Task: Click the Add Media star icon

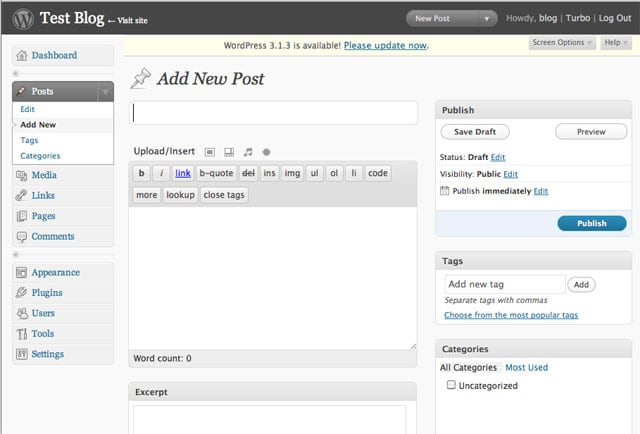Action: coord(266,152)
